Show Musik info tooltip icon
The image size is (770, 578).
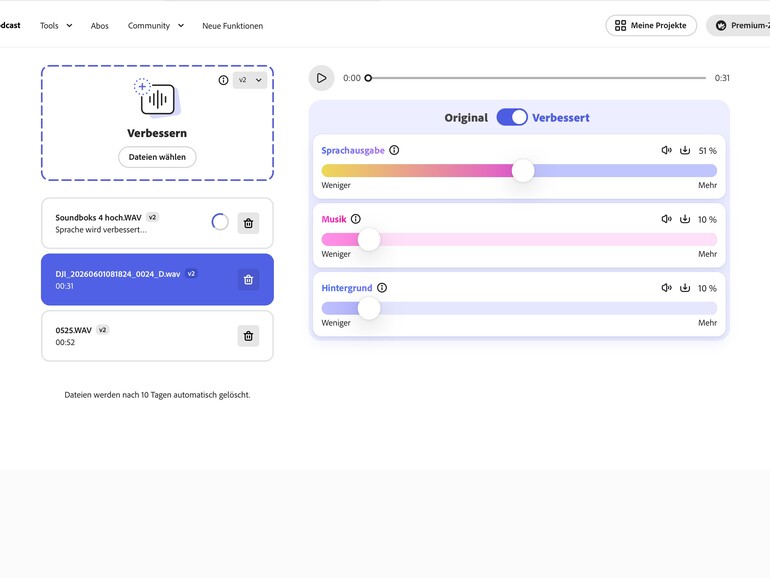coord(356,219)
